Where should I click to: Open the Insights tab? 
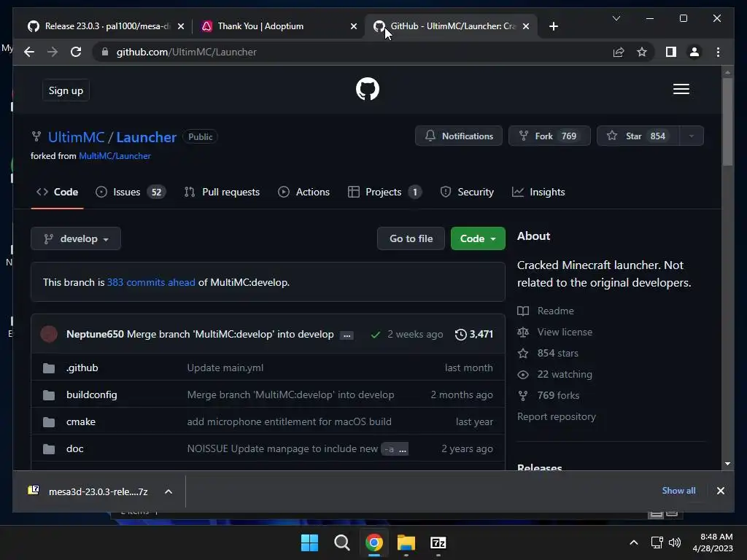tap(538, 192)
